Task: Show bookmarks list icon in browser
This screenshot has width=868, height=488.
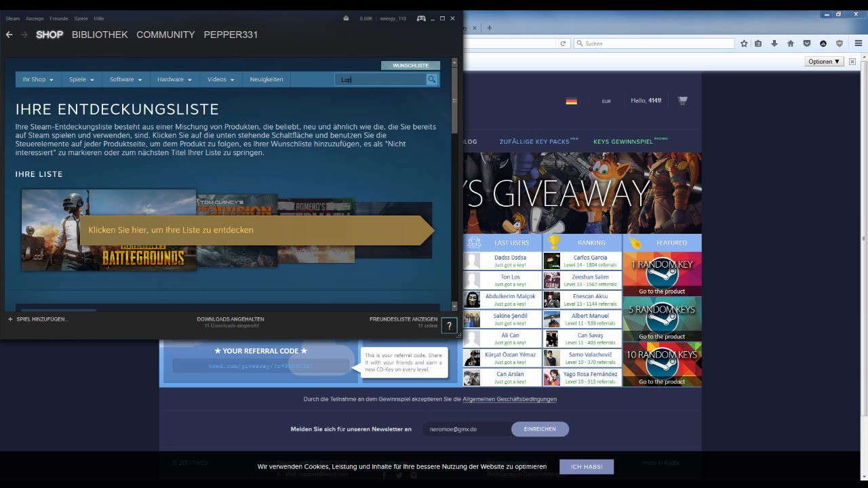Action: coord(758,43)
